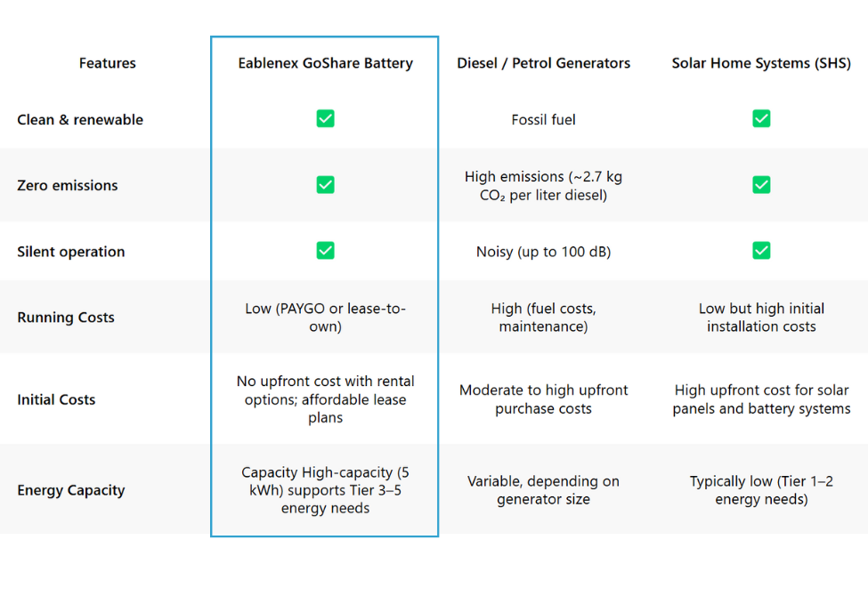Select the Diesel / Petrol Generators header
The width and height of the screenshot is (868, 612).
click(544, 63)
